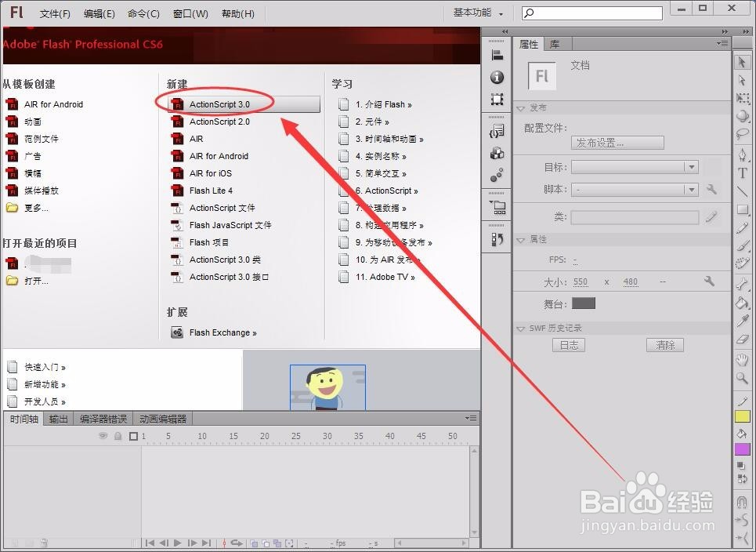Viewport: 756px width, 552px height.
Task: Toggle lock all layers padlock
Action: (x=118, y=436)
